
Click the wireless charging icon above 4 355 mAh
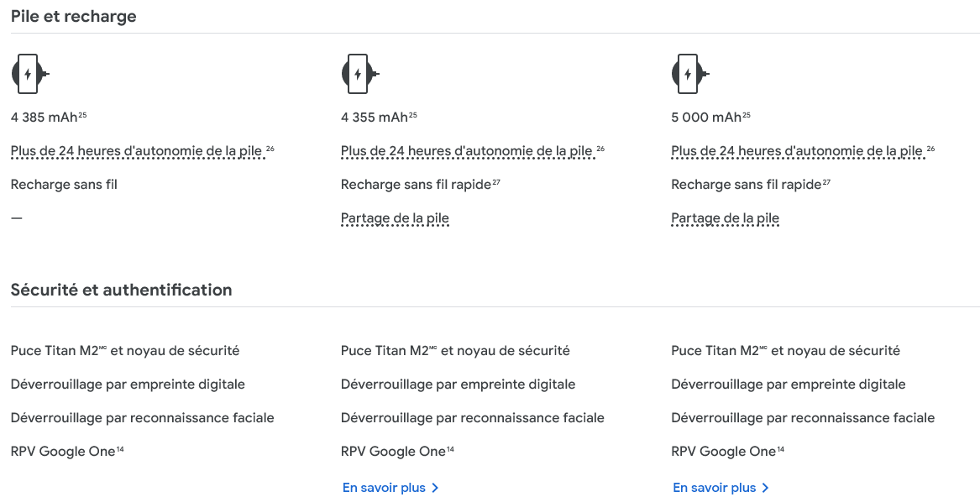360,74
